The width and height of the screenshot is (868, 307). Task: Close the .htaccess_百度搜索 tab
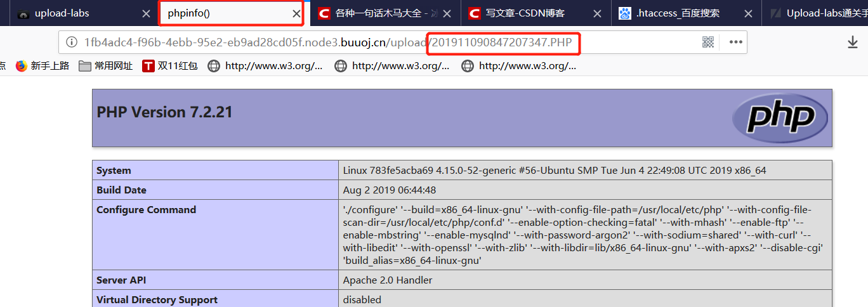tap(748, 13)
